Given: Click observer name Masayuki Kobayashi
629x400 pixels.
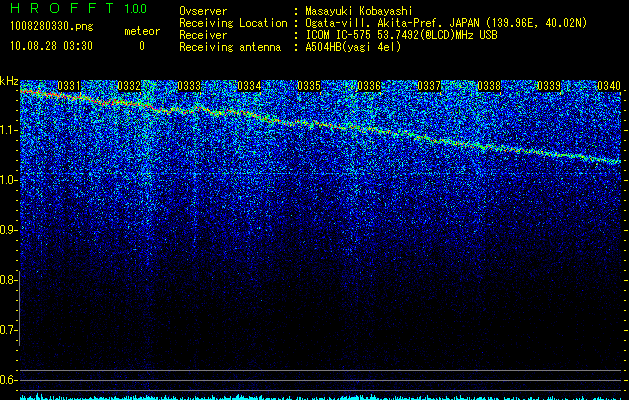Looking at the screenshot, I should coord(359,11).
